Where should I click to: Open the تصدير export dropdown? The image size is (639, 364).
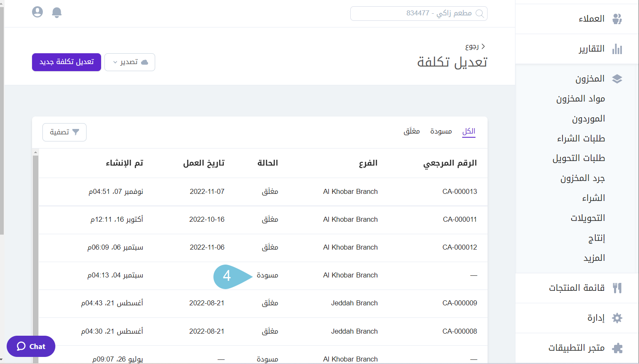coord(130,62)
